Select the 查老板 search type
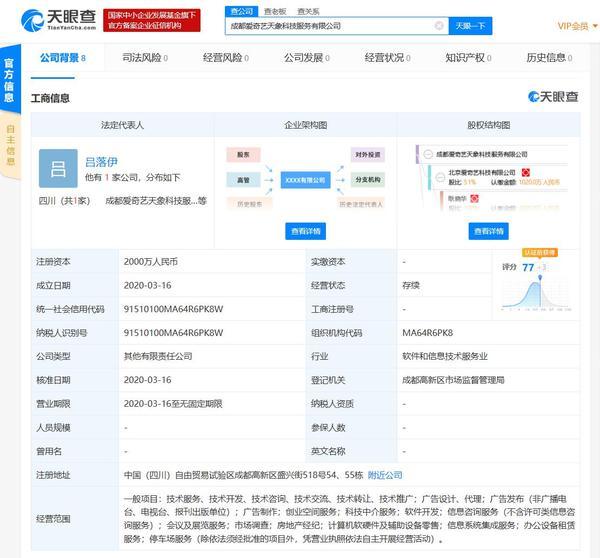Viewport: 600px width, 558px height. (273, 10)
